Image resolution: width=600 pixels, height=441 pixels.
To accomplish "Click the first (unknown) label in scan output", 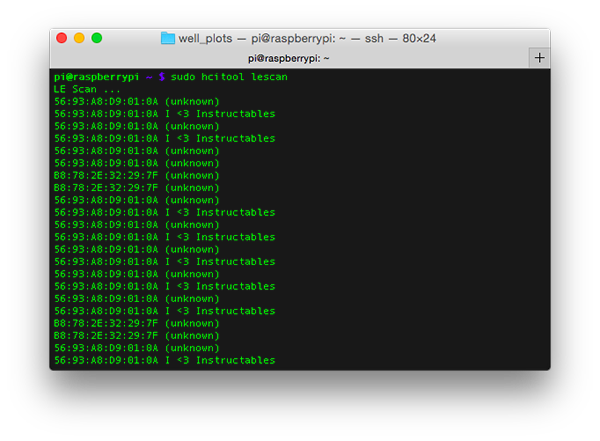I will [191, 101].
